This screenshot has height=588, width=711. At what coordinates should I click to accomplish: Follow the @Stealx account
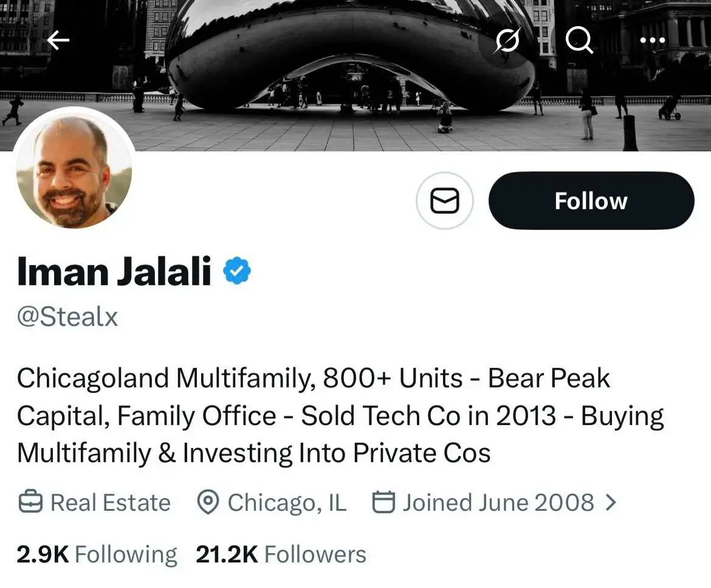pyautogui.click(x=591, y=201)
